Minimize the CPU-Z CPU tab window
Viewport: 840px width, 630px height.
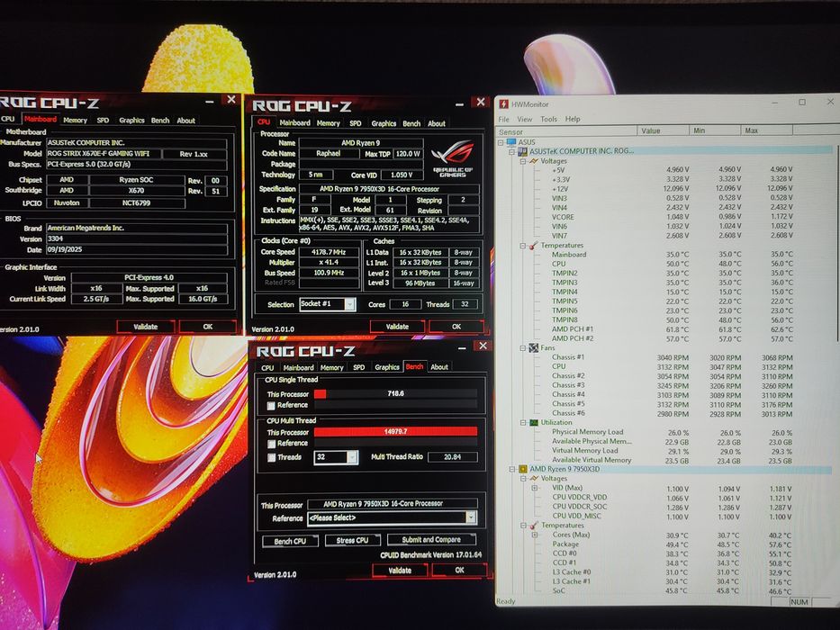pos(460,103)
